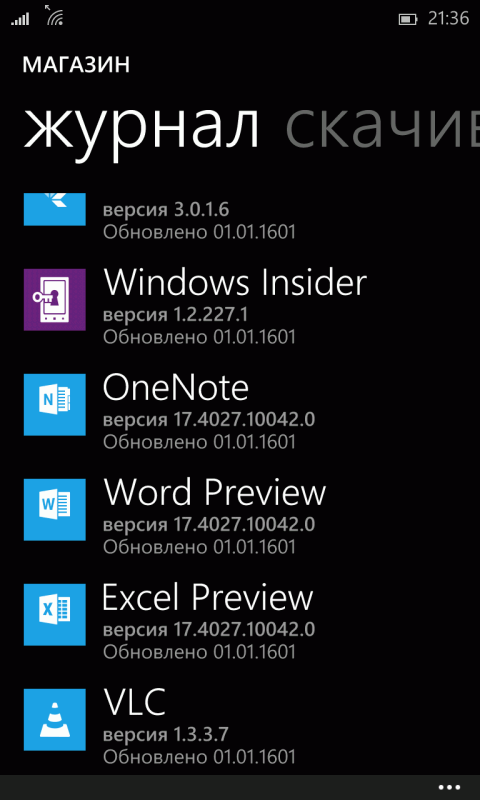The height and width of the screenshot is (800, 480).
Task: Tap the battery status icon
Action: coord(408,19)
